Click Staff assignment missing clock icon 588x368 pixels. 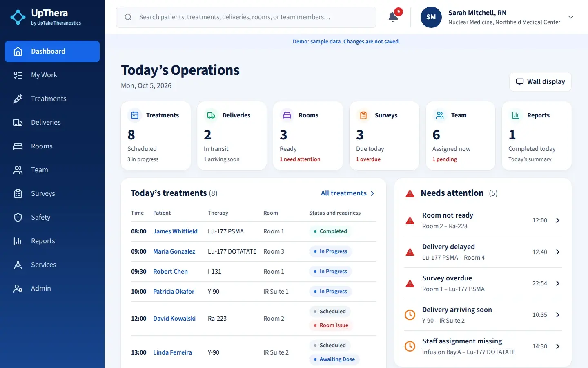(x=410, y=346)
